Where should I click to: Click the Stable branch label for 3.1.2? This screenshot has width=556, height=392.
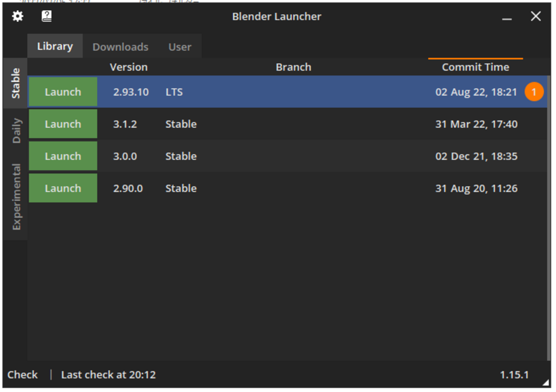[181, 124]
